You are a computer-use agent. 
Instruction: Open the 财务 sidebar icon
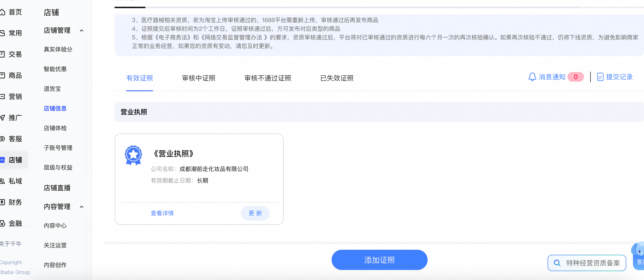[x=2, y=202]
